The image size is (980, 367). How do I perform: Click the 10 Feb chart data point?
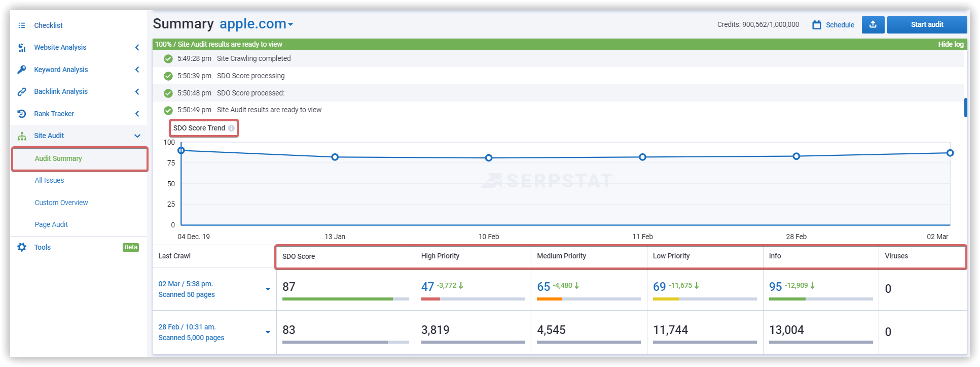489,158
